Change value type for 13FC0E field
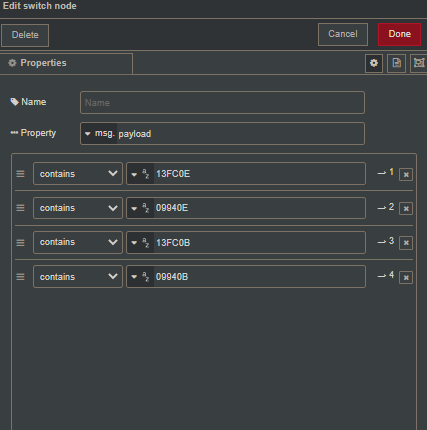427x430 pixels. tap(140, 174)
